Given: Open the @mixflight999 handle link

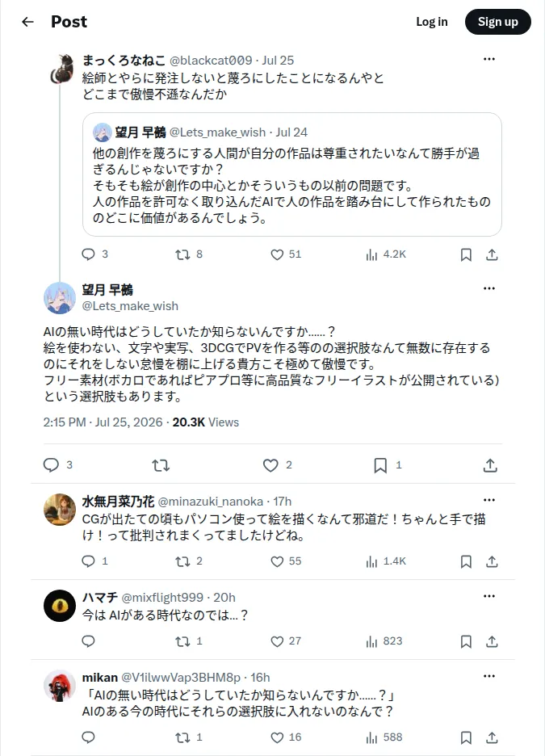Looking at the screenshot, I should (x=162, y=598).
